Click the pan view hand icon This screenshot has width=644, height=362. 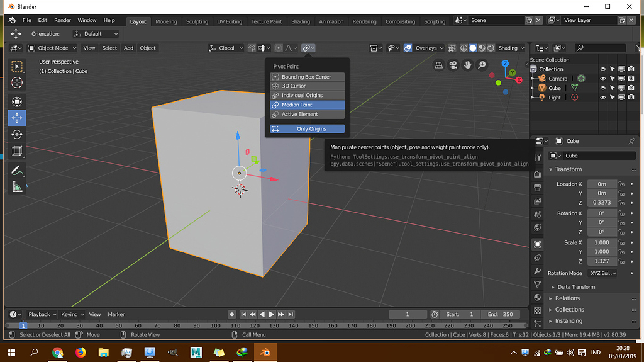coord(467,65)
